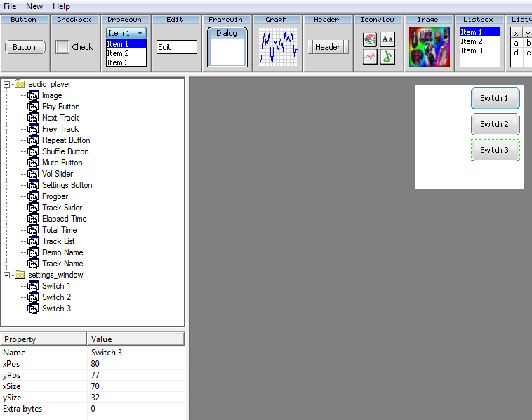The width and height of the screenshot is (532, 420).
Task: Collapse the settings_window tree folder
Action: 7,275
